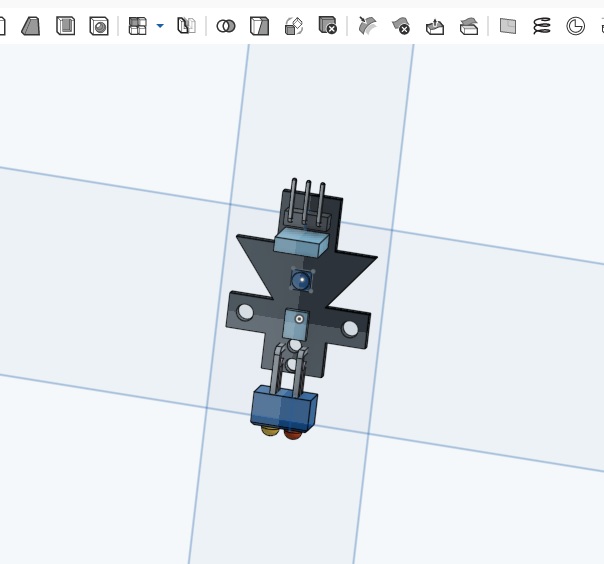Select the blue dome LED on the board
This screenshot has height=564, width=604.
[301, 280]
